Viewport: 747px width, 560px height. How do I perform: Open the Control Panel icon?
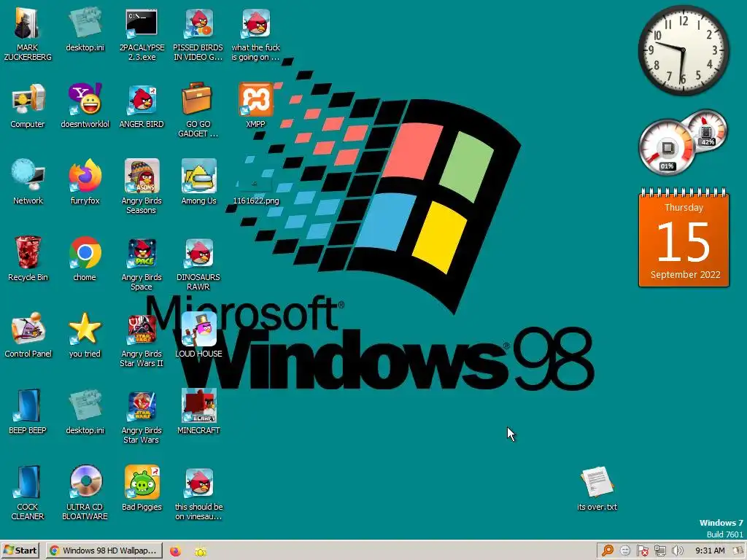tap(28, 329)
